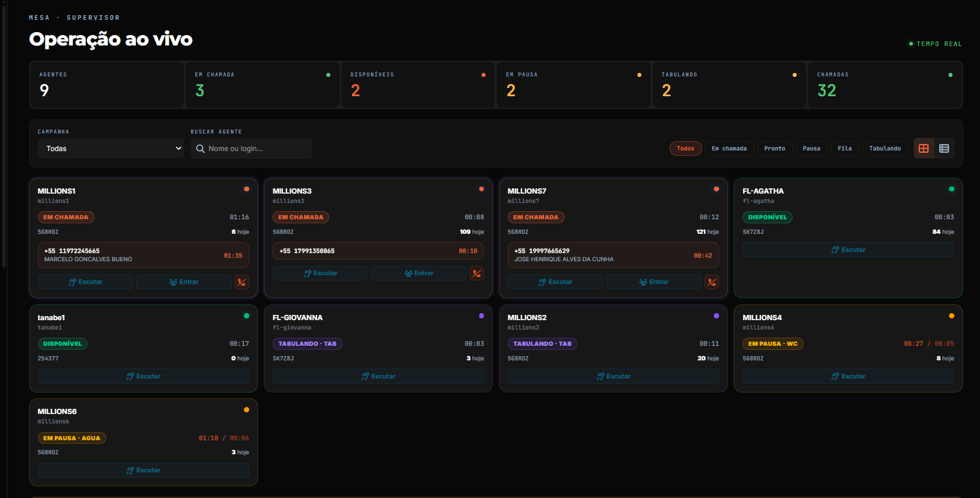Image resolution: width=980 pixels, height=498 pixels.
Task: Filter agents by Pausa
Action: coord(811,149)
